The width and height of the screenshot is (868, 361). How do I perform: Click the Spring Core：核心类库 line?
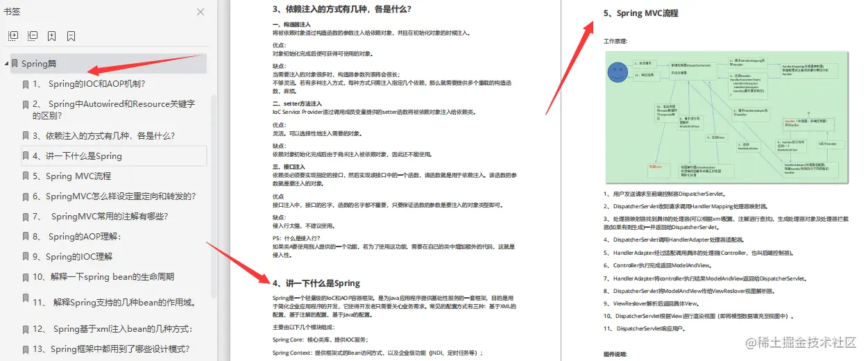[320, 339]
